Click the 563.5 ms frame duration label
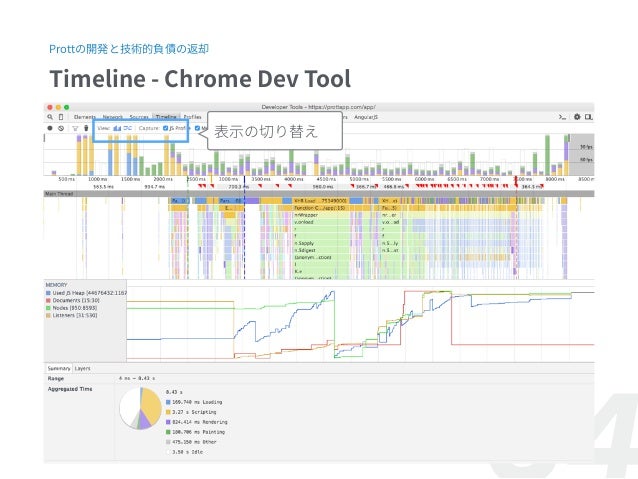Image resolution: width=638 pixels, height=479 pixels. point(103,186)
